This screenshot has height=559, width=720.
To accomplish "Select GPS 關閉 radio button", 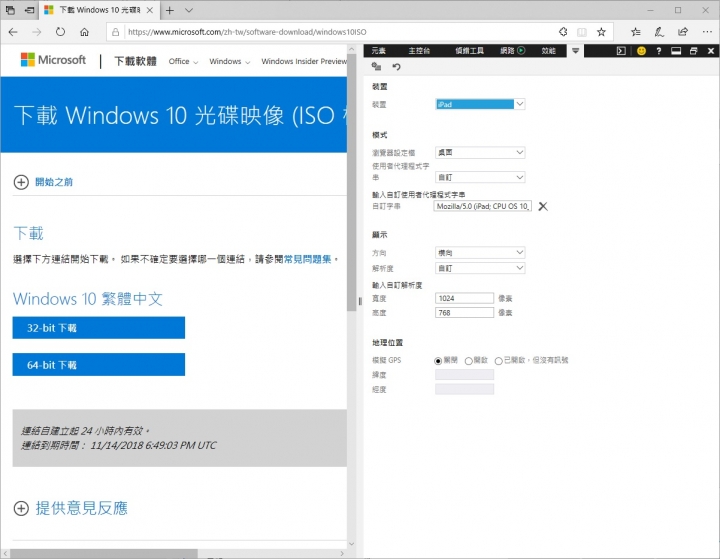I will (x=438, y=361).
